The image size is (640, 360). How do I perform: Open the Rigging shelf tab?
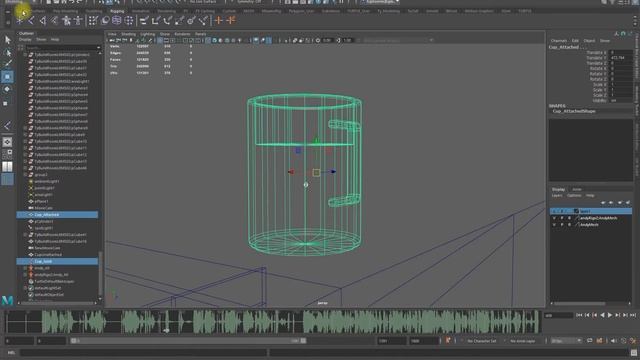[x=117, y=11]
